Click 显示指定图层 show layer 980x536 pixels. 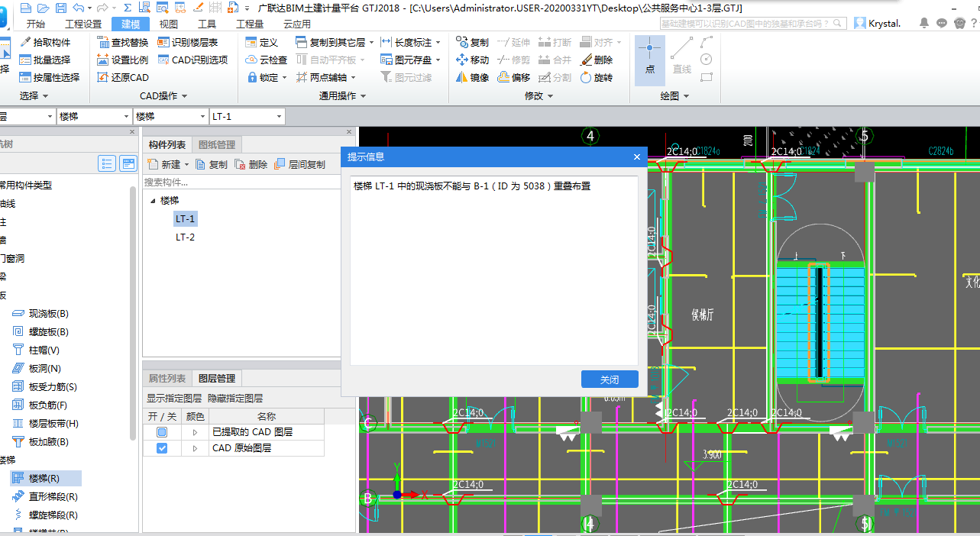(174, 399)
